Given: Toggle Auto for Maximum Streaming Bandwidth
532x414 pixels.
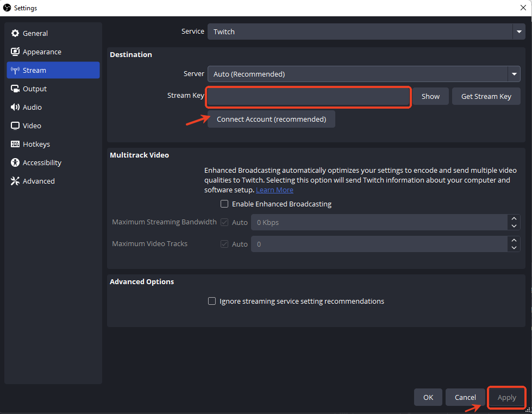Looking at the screenshot, I should [x=224, y=222].
